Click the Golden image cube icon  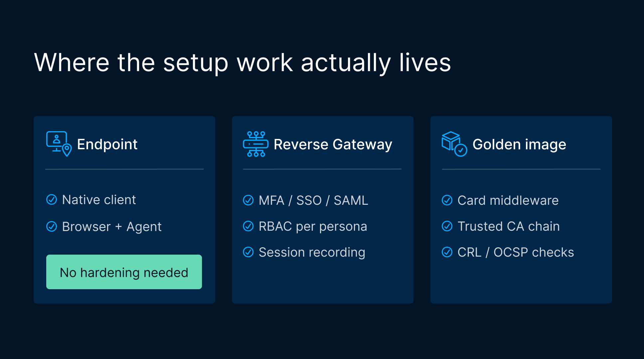454,144
